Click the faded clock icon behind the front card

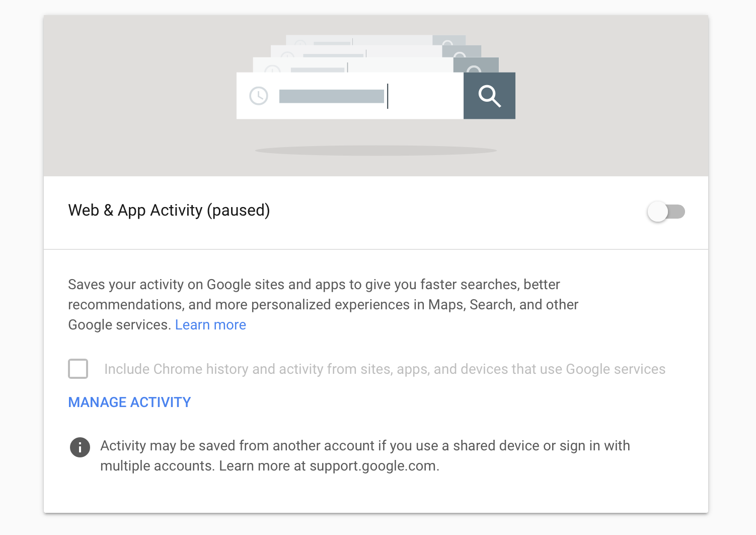pyautogui.click(x=272, y=69)
